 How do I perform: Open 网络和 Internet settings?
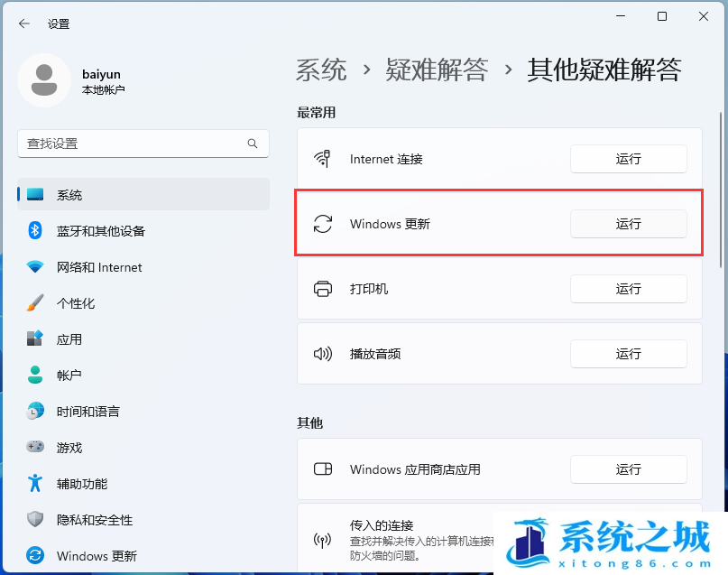(143, 266)
